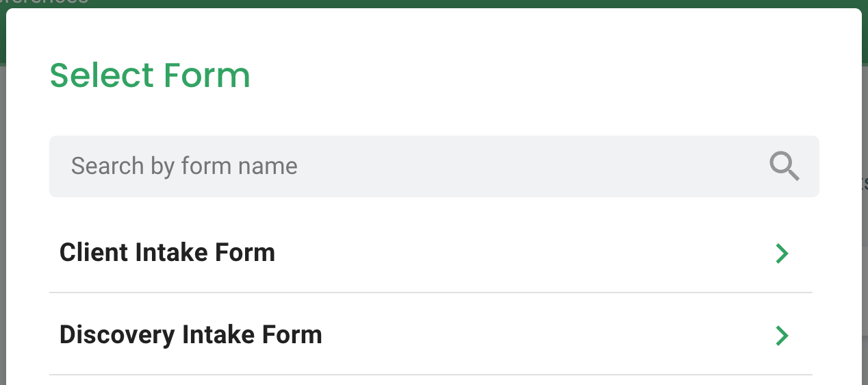
Task: Expand Client Intake Form using its arrow
Action: [x=782, y=253]
